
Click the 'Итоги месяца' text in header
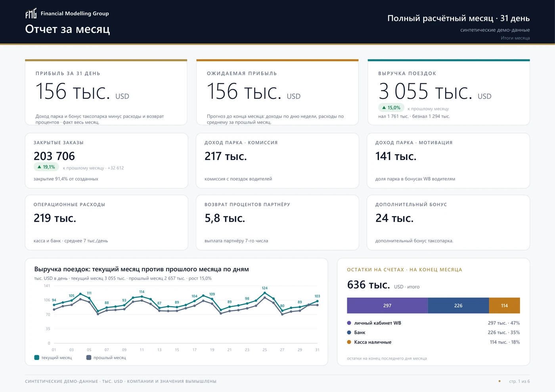point(515,38)
